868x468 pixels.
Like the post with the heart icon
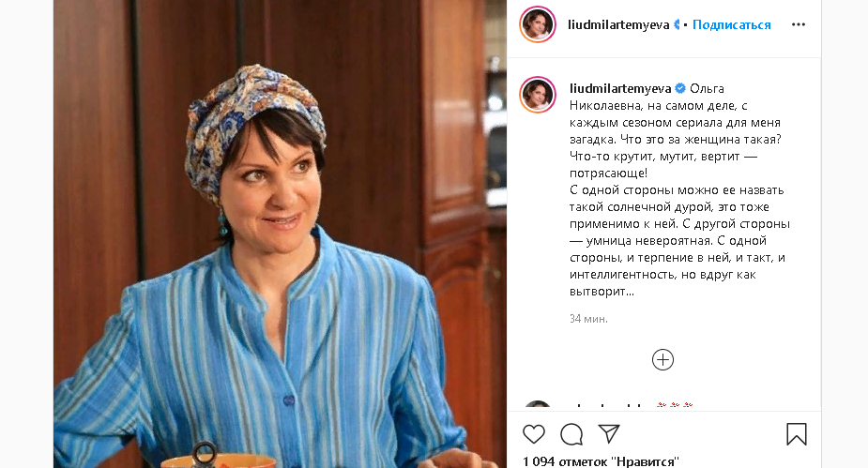pyautogui.click(x=534, y=434)
